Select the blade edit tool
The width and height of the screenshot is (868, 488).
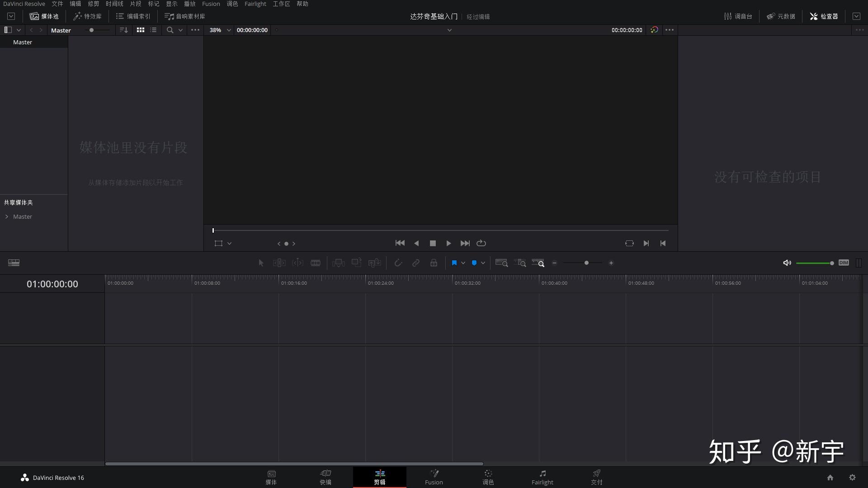[x=316, y=263]
